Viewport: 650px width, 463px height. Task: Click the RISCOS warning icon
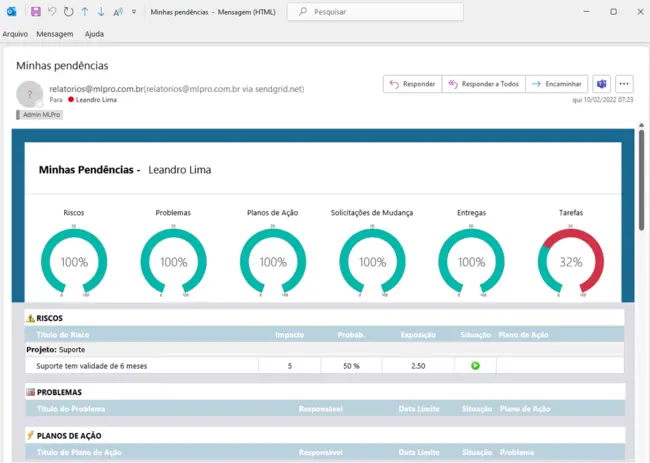point(30,318)
